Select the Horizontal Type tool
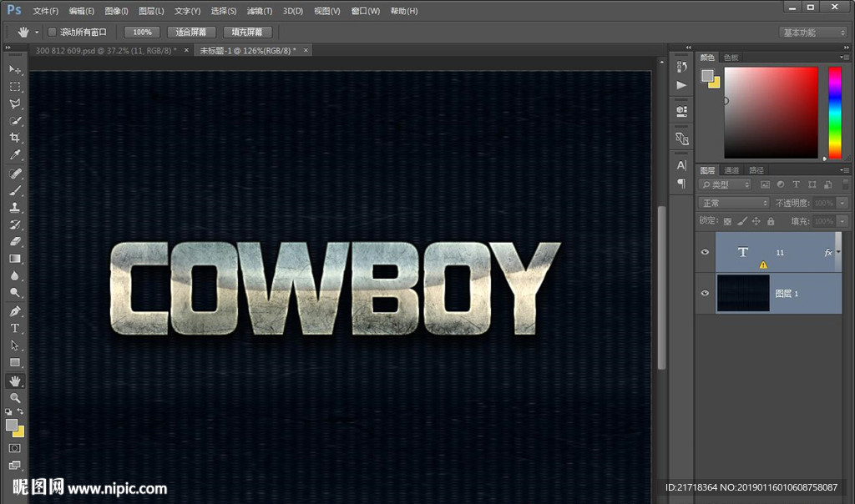This screenshot has height=504, width=855. [x=15, y=328]
